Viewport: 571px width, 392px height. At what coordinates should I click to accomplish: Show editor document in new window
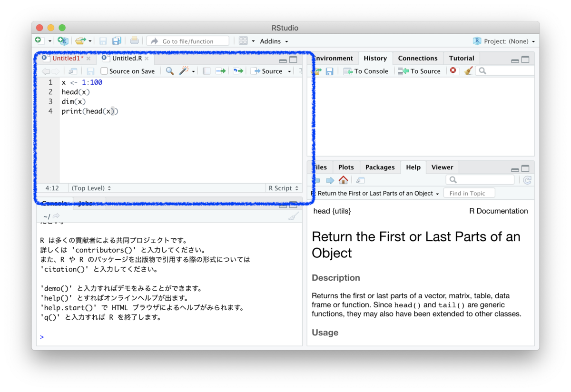(x=73, y=71)
